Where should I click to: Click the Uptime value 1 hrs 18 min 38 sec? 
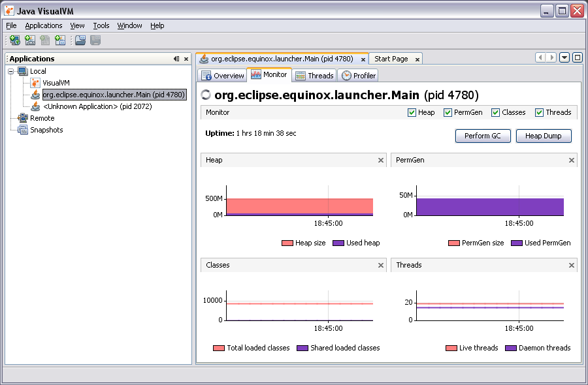(267, 133)
